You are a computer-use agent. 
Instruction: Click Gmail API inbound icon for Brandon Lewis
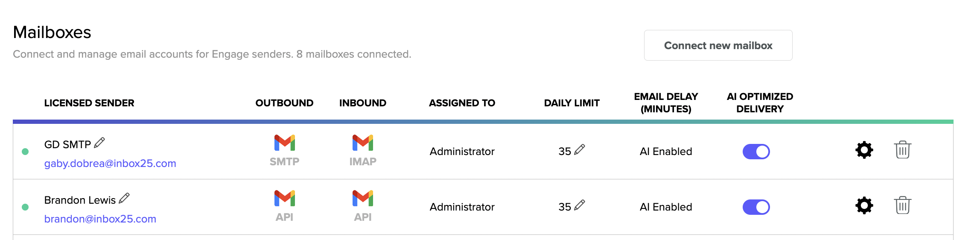pos(363,199)
